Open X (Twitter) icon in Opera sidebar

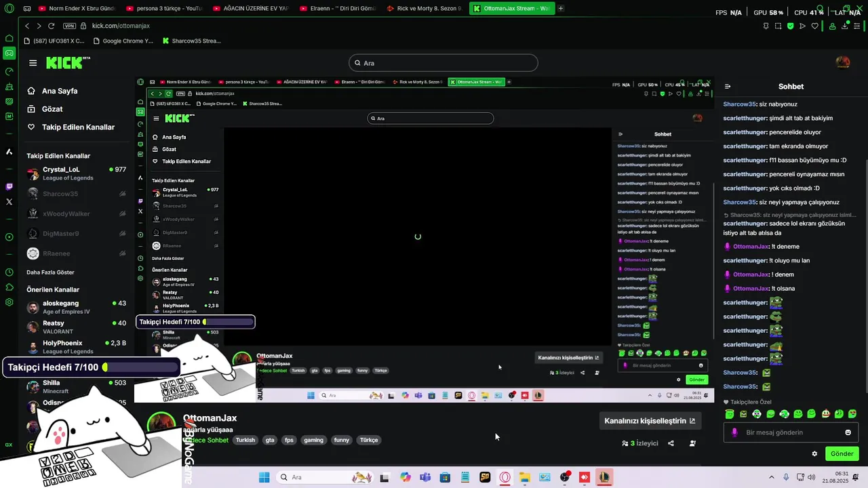click(9, 202)
